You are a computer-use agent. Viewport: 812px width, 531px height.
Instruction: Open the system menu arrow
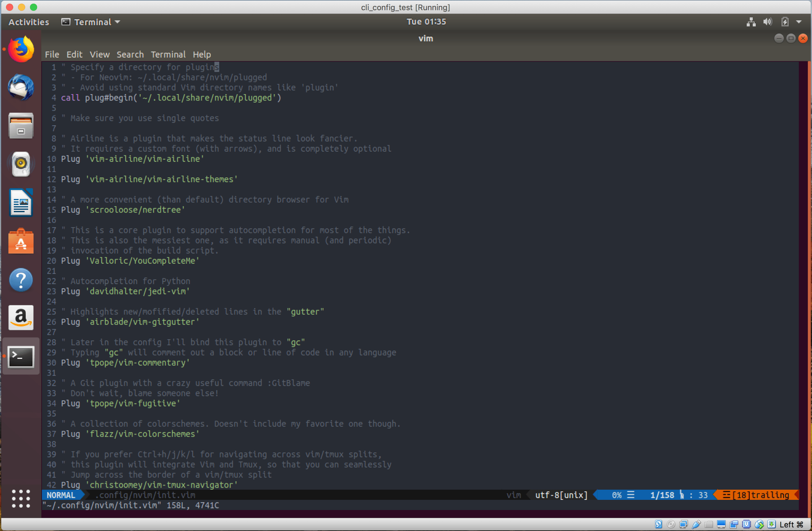pos(799,22)
